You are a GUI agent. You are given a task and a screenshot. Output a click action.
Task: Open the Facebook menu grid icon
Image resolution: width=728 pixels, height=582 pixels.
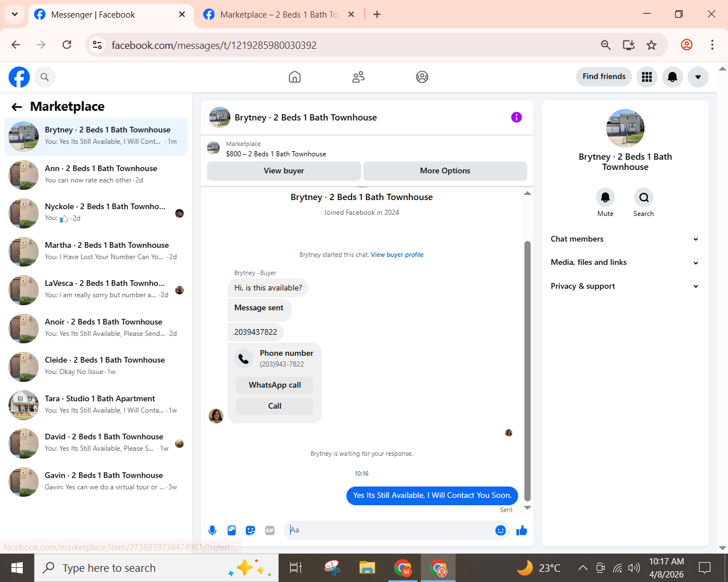tap(647, 77)
